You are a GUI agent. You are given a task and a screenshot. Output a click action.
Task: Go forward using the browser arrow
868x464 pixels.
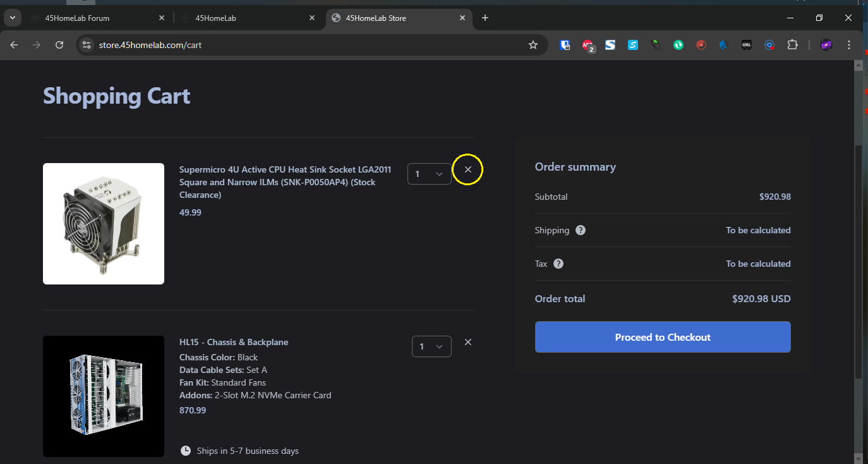click(37, 45)
